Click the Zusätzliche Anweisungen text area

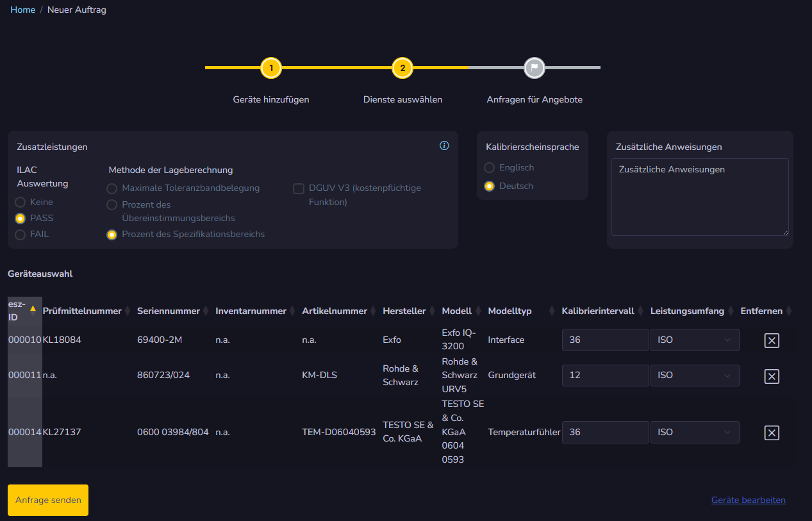click(699, 197)
